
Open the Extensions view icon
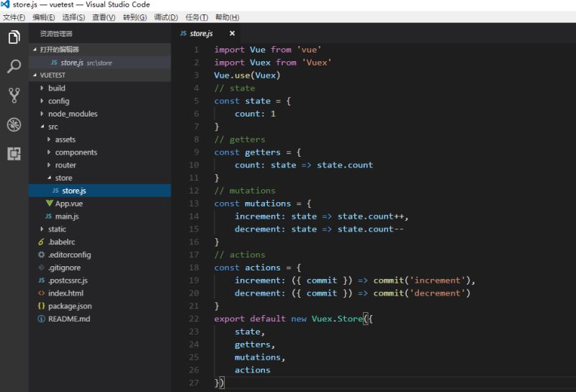click(14, 153)
